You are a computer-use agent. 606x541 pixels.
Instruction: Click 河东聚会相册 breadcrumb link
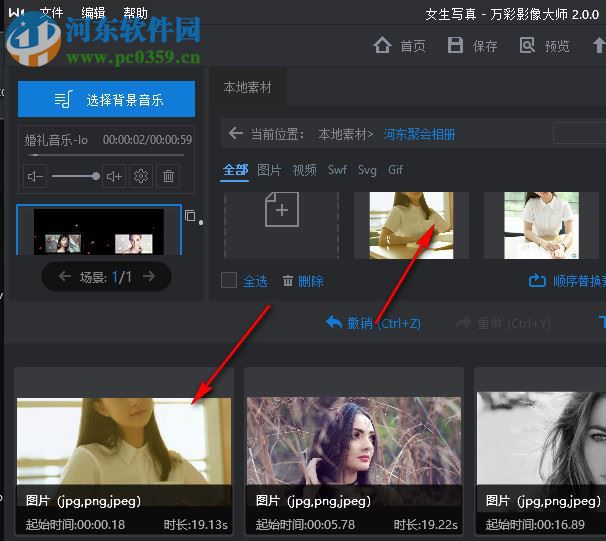(419, 134)
